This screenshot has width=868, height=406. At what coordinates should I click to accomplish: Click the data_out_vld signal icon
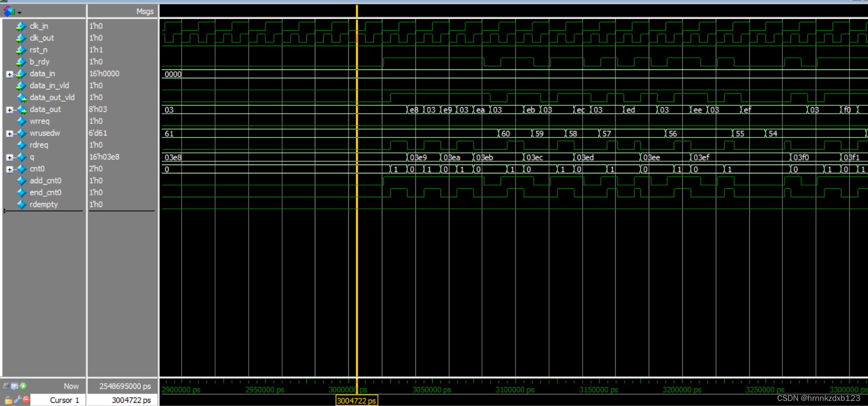21,97
